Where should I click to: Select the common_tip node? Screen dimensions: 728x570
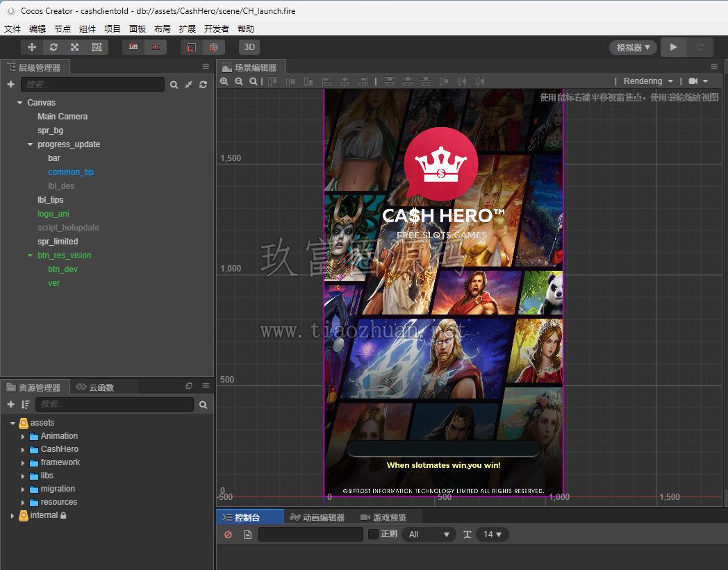click(71, 172)
